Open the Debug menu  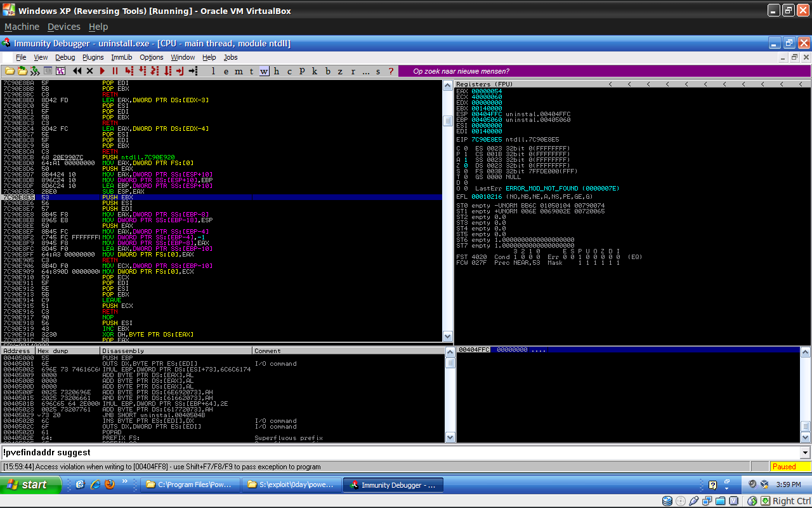pos(65,57)
